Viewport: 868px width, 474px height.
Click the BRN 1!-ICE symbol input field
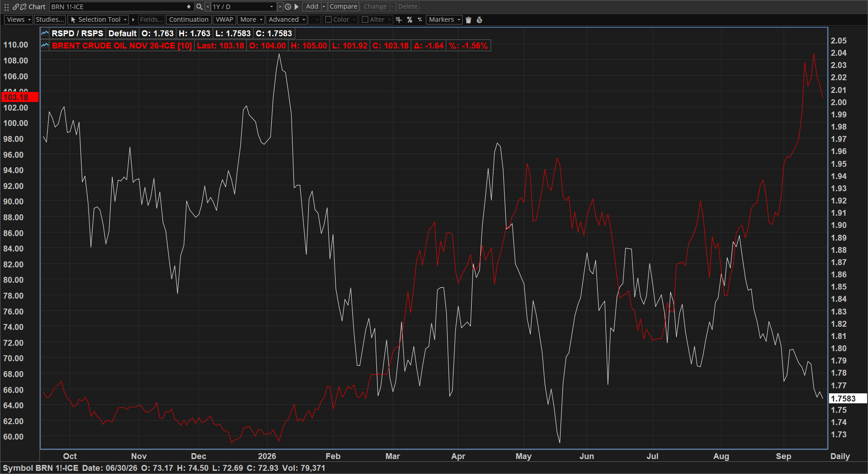(121, 7)
